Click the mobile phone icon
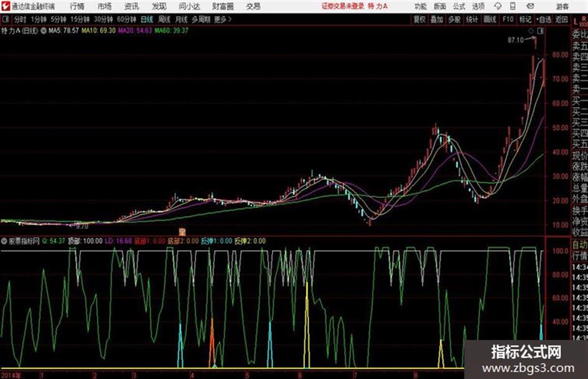This screenshot has height=379, width=588. [x=513, y=6]
